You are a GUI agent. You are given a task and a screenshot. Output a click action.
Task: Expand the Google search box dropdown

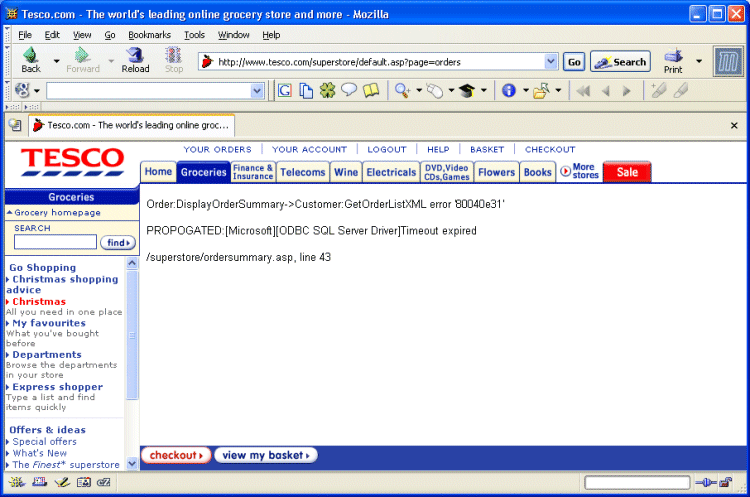pos(257,90)
